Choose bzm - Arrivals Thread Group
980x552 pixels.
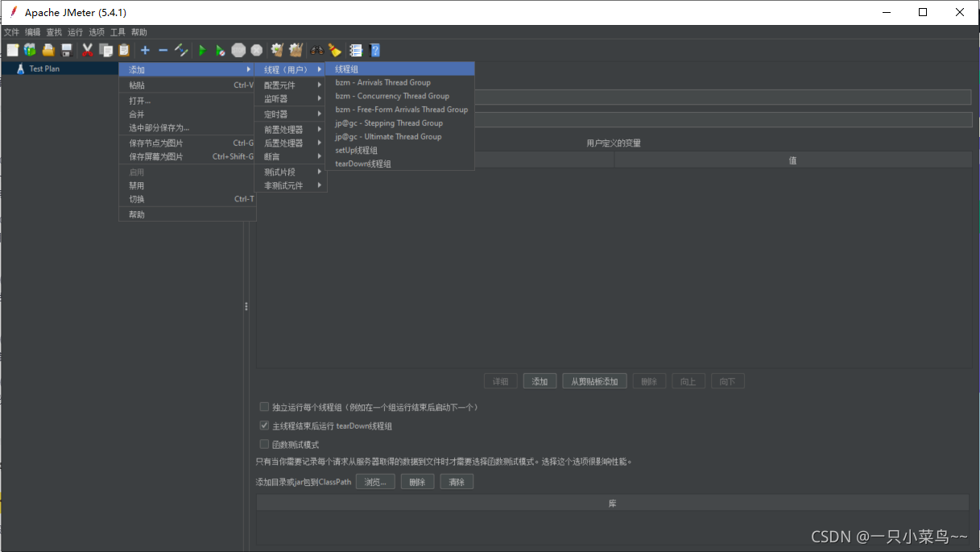pyautogui.click(x=400, y=82)
